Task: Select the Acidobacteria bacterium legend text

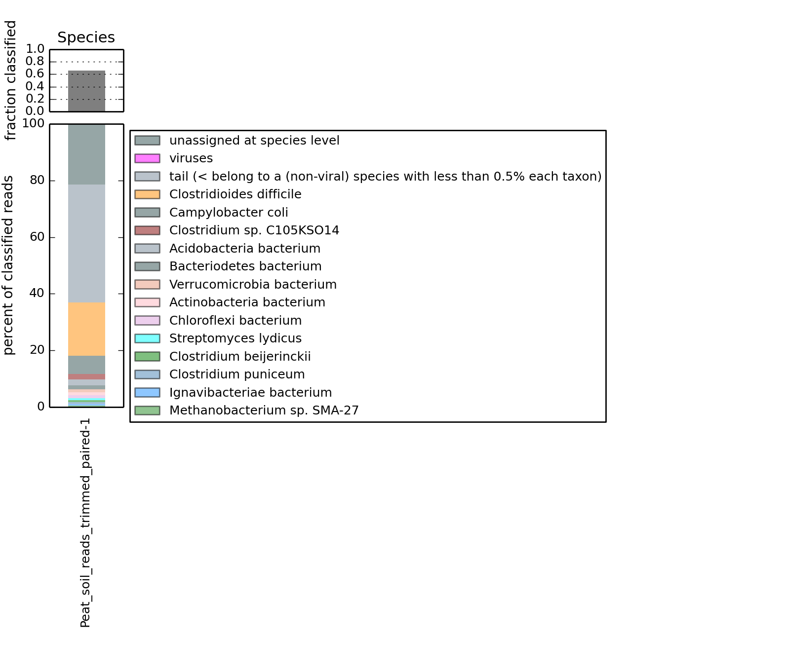Action: (245, 249)
